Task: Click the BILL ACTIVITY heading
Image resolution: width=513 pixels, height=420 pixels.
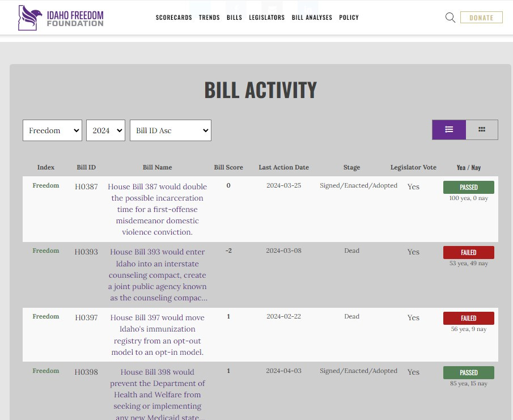Action: [x=260, y=90]
